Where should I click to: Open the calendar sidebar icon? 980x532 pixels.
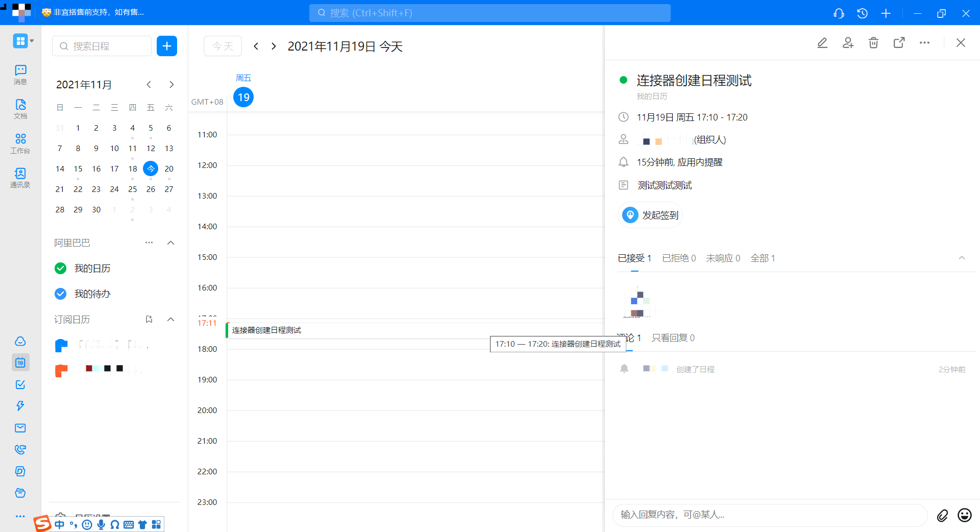point(20,362)
